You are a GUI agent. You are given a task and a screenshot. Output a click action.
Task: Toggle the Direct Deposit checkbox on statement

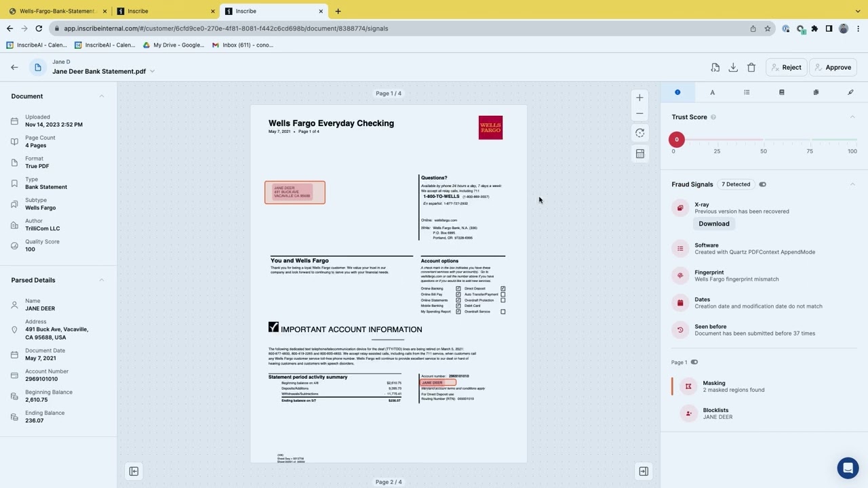pyautogui.click(x=502, y=289)
